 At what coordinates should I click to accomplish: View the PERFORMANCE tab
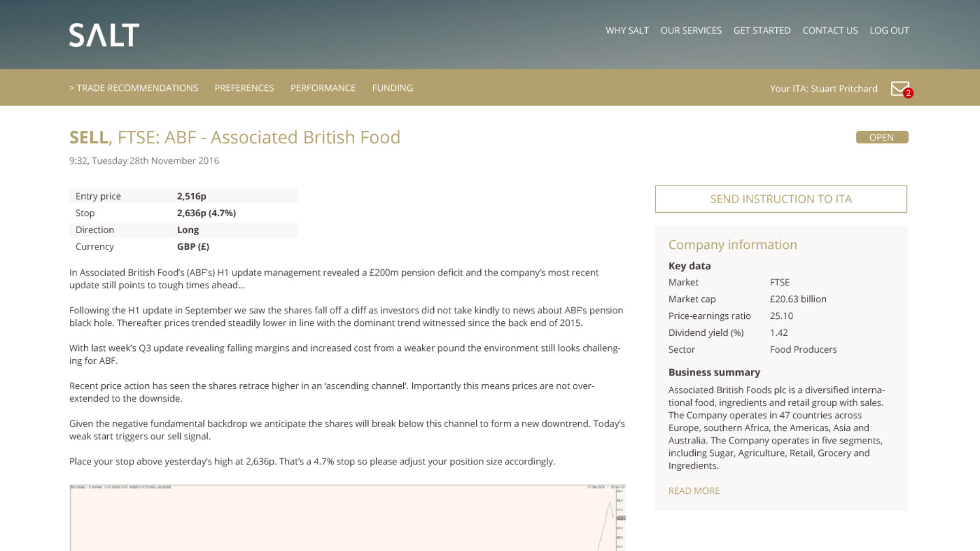[323, 88]
